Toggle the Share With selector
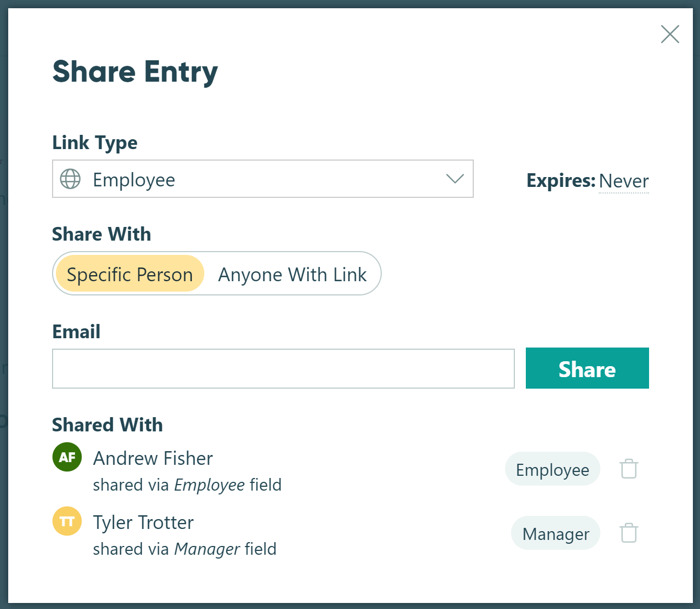 point(217,274)
